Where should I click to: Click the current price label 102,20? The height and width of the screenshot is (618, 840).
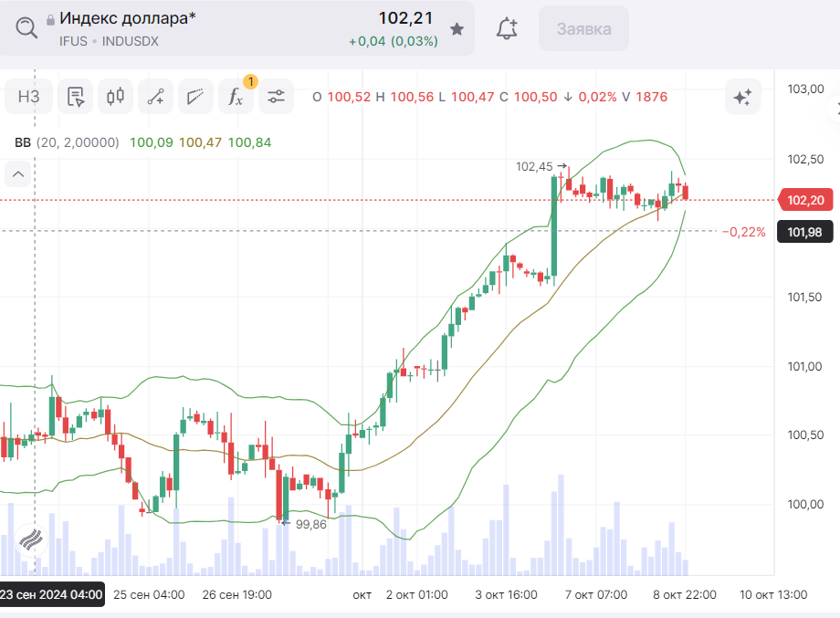coord(804,200)
